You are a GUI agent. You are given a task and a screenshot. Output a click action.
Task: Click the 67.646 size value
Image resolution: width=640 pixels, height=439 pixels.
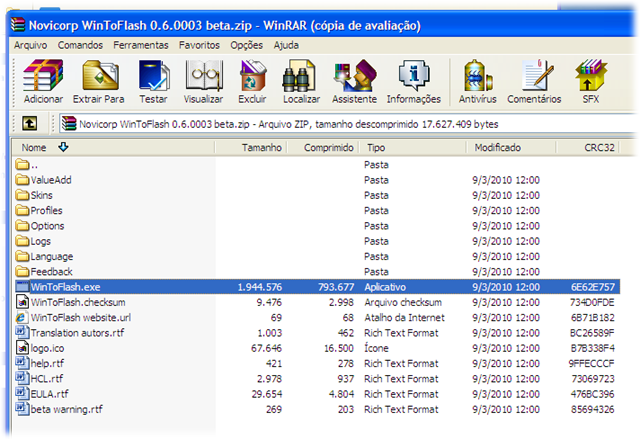click(x=266, y=348)
